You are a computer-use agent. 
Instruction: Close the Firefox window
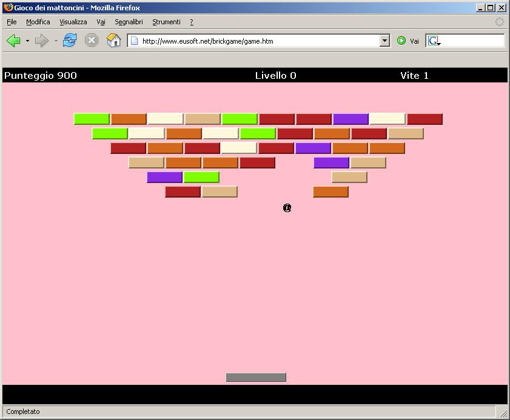coord(502,7)
